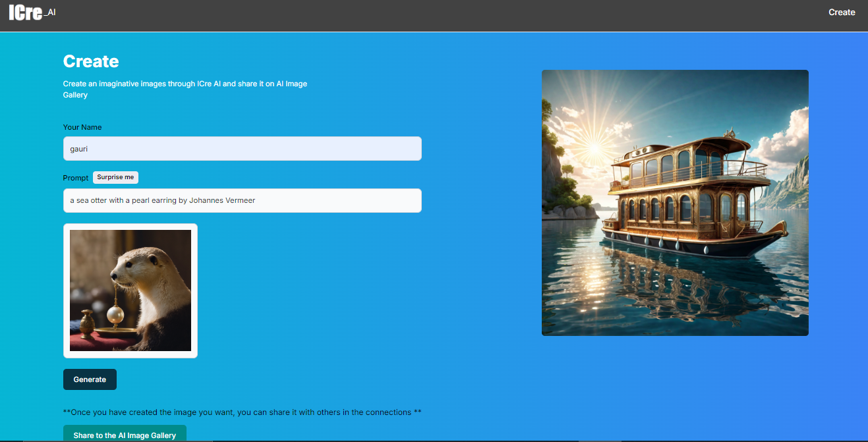
Task: Click the Your Name input field
Action: 243,148
